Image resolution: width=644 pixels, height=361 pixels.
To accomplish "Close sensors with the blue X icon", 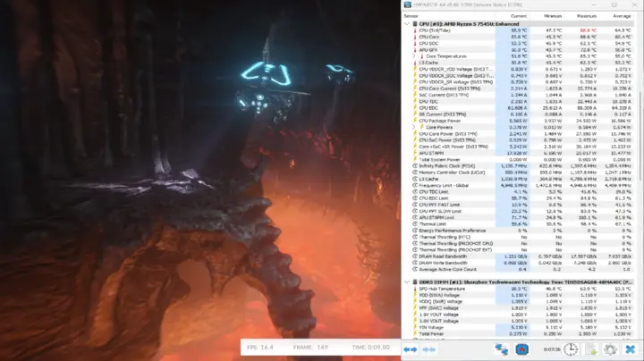I will click(630, 349).
